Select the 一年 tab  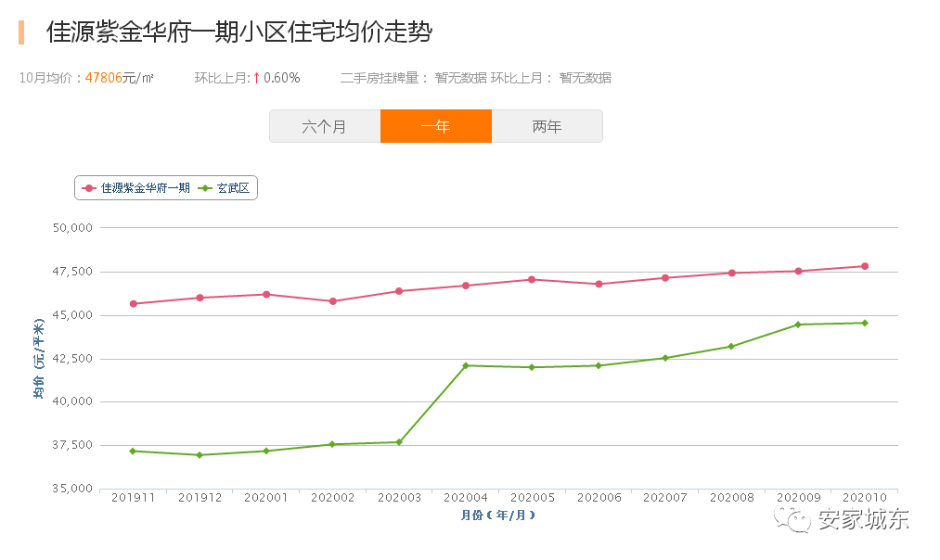click(436, 126)
